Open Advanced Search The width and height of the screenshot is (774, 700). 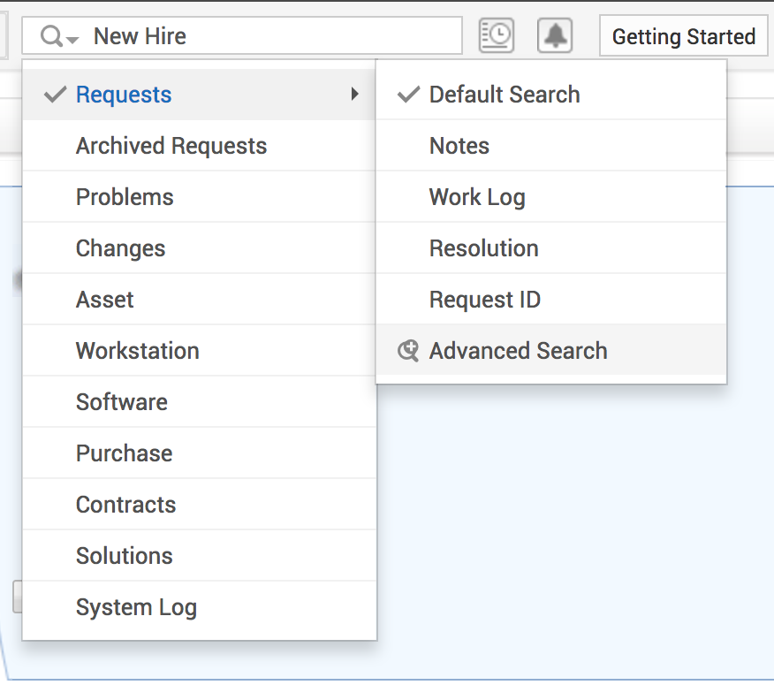[x=518, y=350]
